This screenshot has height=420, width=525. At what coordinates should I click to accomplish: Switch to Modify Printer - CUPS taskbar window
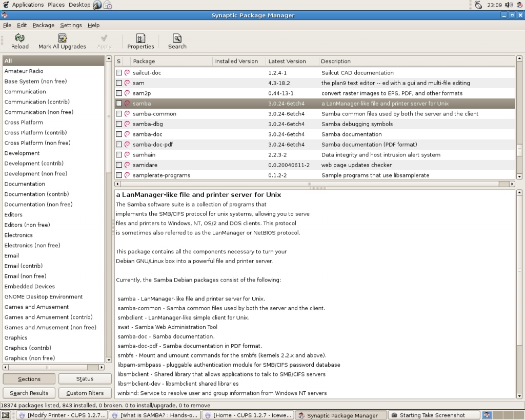[x=62, y=415]
